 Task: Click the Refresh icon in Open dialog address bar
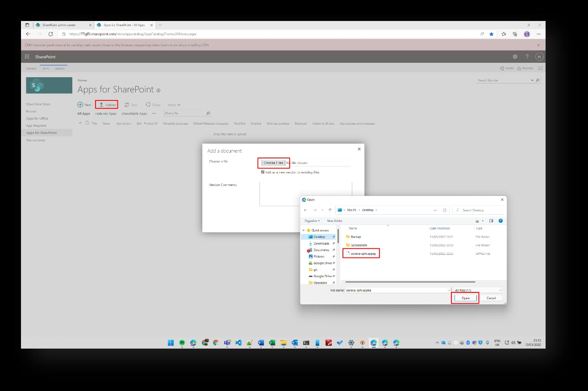tap(445, 210)
